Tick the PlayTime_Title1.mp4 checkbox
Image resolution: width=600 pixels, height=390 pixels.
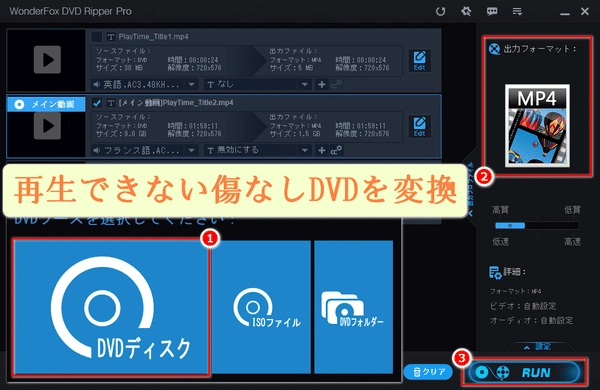pyautogui.click(x=97, y=37)
